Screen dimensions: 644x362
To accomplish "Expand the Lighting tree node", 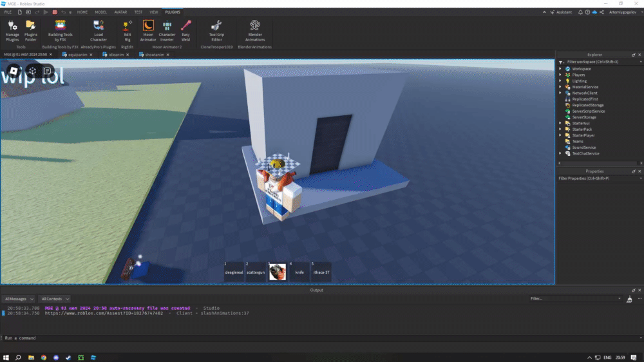I will pos(560,81).
